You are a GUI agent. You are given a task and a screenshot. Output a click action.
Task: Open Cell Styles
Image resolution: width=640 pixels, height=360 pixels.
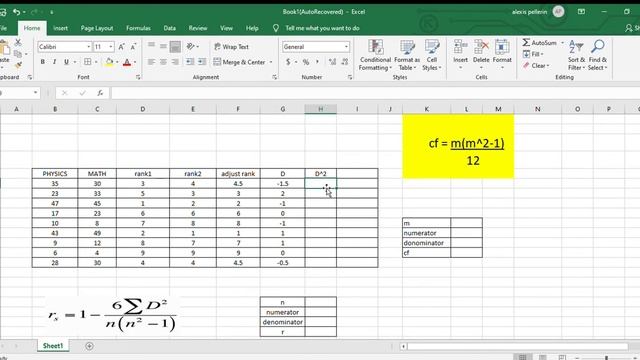tap(432, 55)
